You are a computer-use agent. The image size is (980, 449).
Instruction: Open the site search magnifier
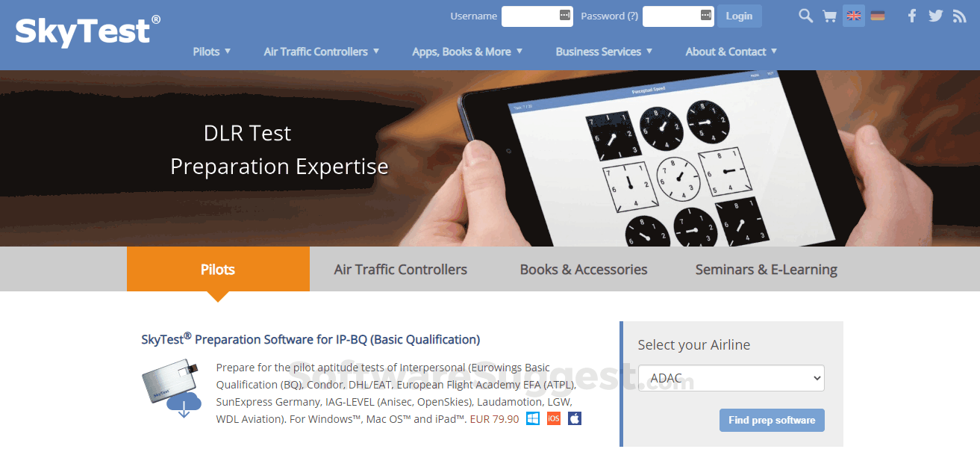[805, 15]
